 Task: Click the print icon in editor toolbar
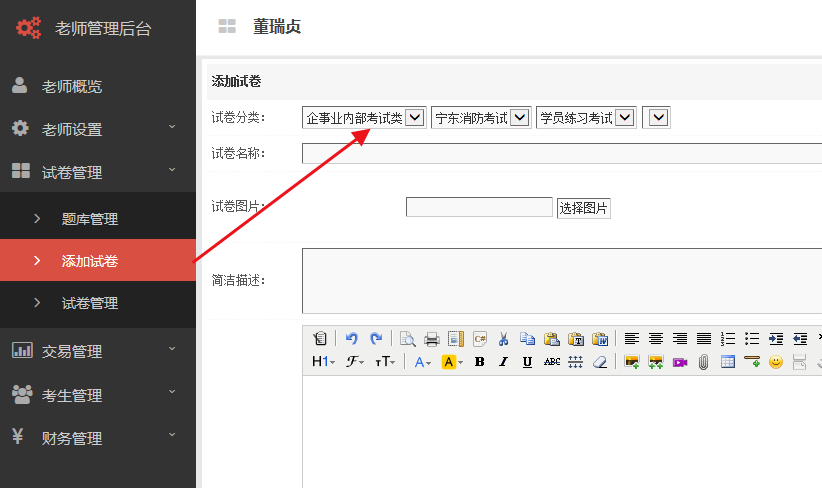(432, 339)
